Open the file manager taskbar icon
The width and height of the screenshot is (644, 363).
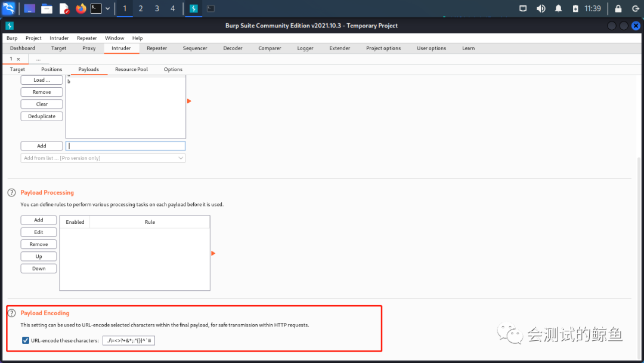[x=47, y=8]
